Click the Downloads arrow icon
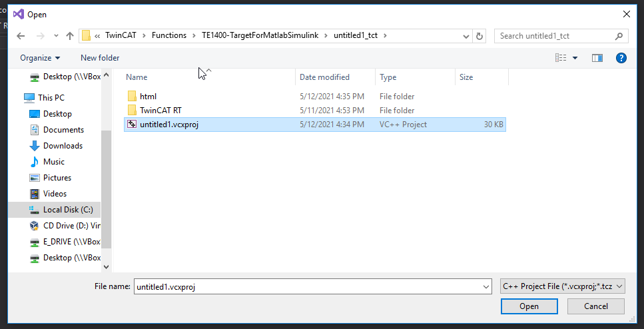The height and width of the screenshot is (329, 644). tap(35, 146)
